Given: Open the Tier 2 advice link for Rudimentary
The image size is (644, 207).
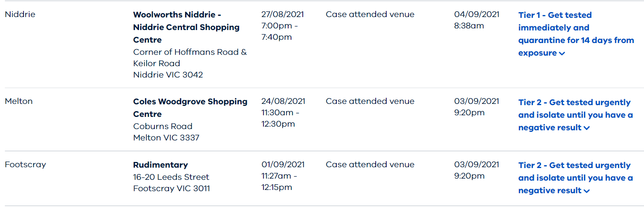Looking at the screenshot, I should [576, 178].
